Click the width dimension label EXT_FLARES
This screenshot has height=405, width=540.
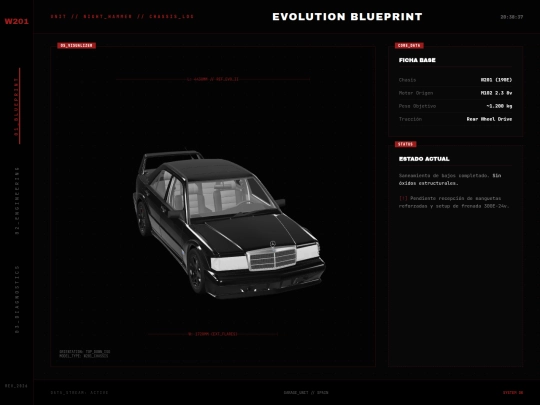click(x=213, y=334)
